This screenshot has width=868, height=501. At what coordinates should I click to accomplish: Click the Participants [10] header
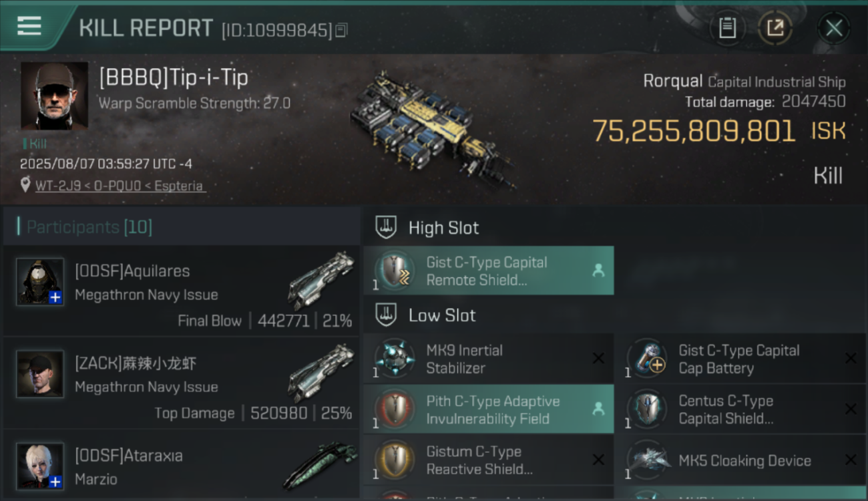coord(89,227)
